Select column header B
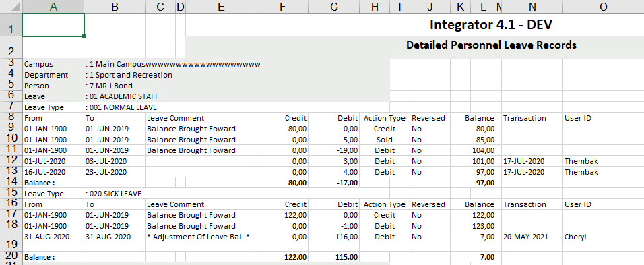The height and width of the screenshot is (265, 644). (115, 7)
